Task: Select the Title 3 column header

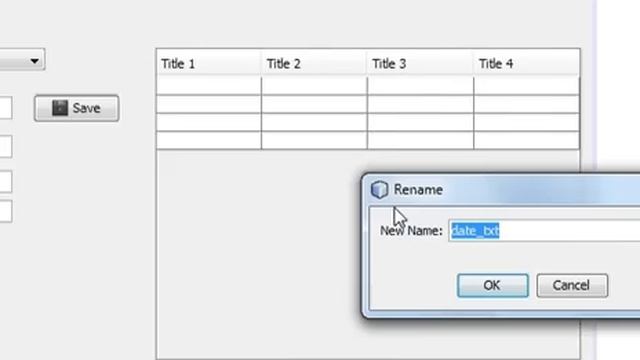Action: point(420,63)
